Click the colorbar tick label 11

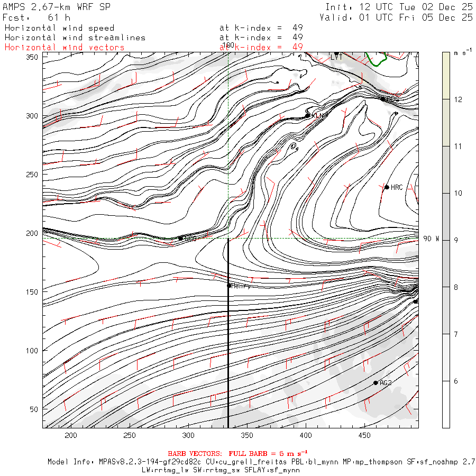[x=458, y=147]
